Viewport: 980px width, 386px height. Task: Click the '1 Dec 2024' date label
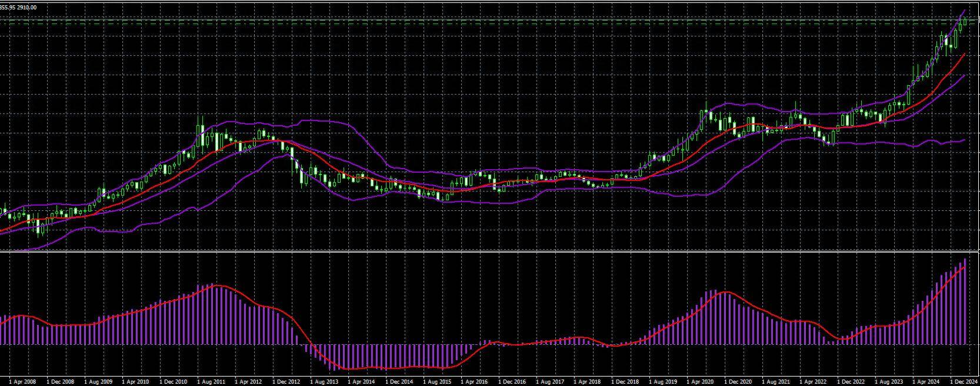(x=964, y=382)
